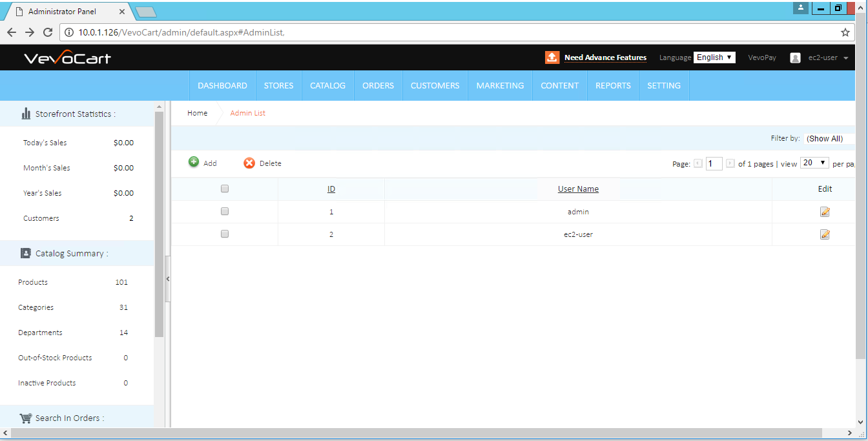This screenshot has height=441, width=868.
Task: Open the CUSTOMERS menu
Action: [435, 86]
